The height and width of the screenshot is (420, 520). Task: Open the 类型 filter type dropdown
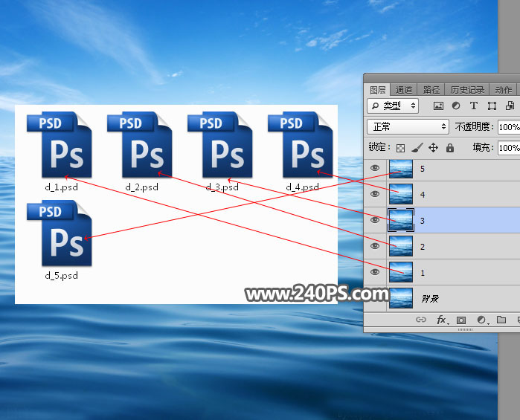[393, 106]
